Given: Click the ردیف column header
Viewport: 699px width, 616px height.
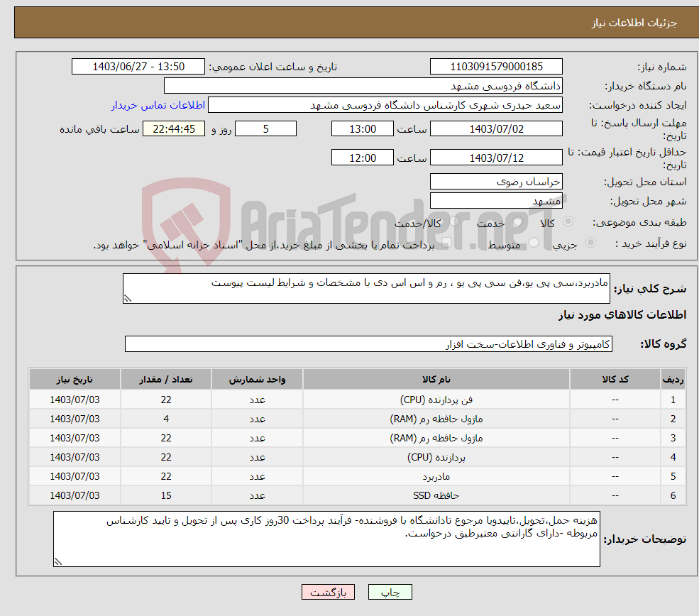Looking at the screenshot, I should point(673,379).
